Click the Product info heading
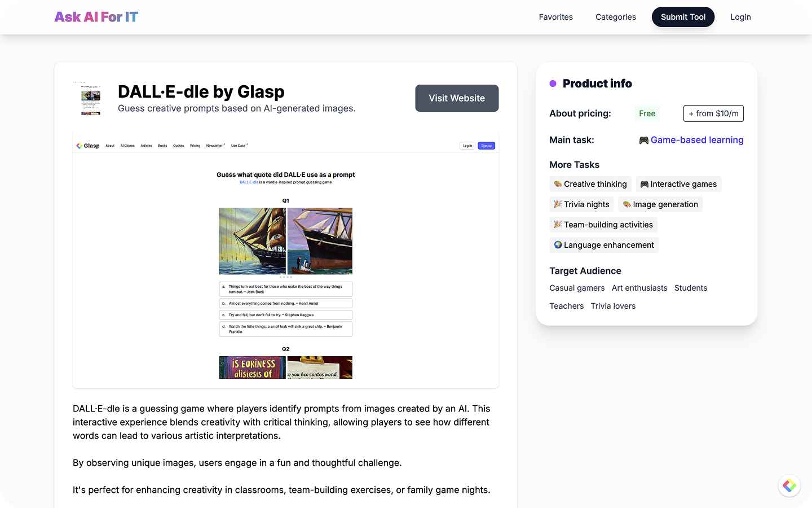812x508 pixels. [597, 84]
